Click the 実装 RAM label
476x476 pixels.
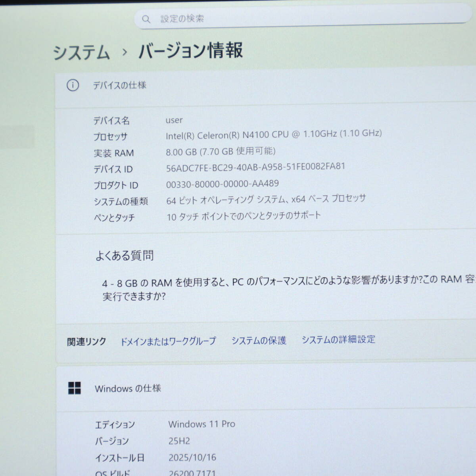[x=113, y=153]
